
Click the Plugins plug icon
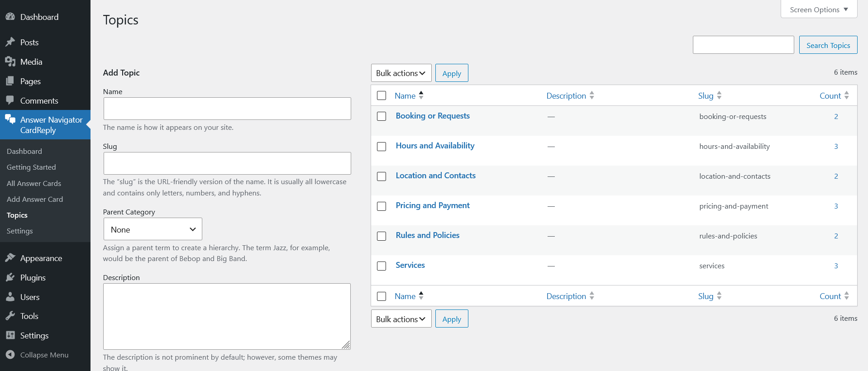click(x=10, y=277)
